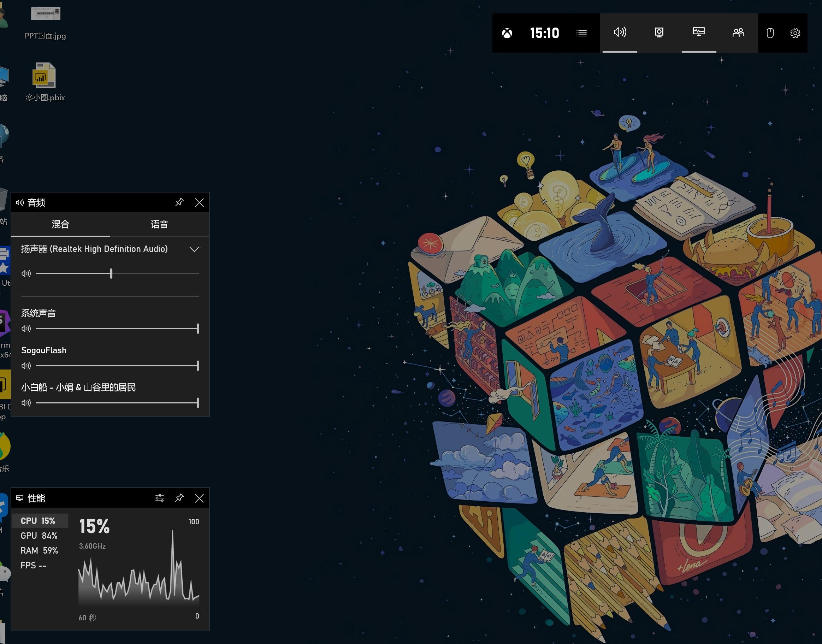This screenshot has height=644, width=822.
Task: Pin the Audio widget
Action: pyautogui.click(x=179, y=202)
